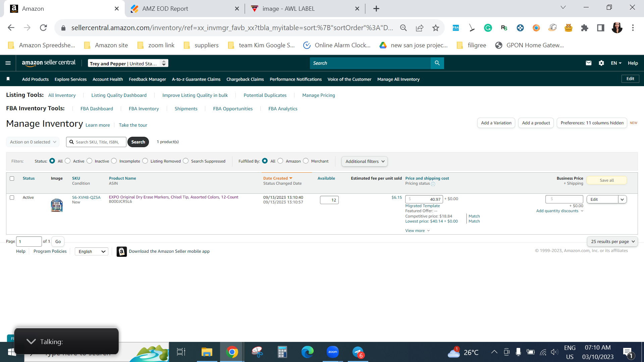
Task: Tick the select-all products checkbox
Action: pos(12,178)
